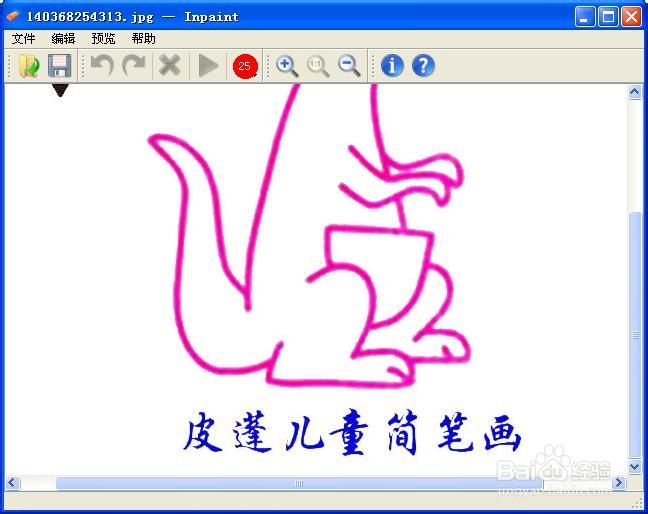Reset zoom to 1:1 actual size
This screenshot has height=514, width=648.
tap(318, 66)
